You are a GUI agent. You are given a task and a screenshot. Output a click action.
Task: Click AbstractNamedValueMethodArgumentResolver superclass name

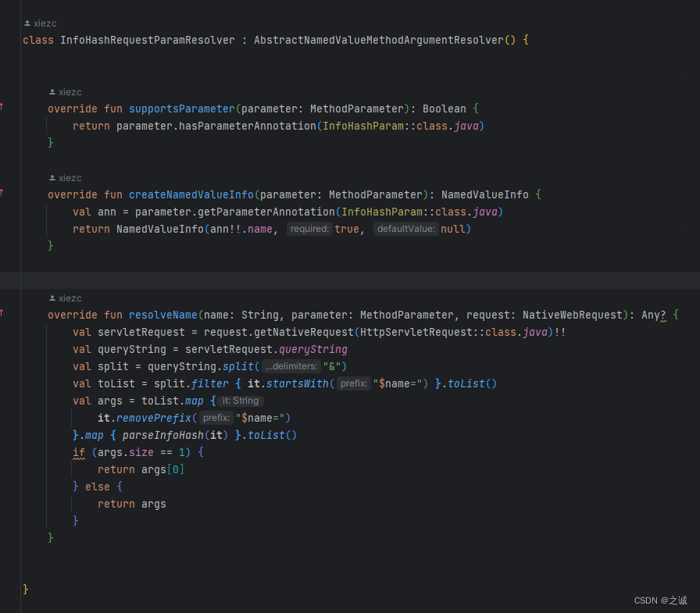(379, 40)
